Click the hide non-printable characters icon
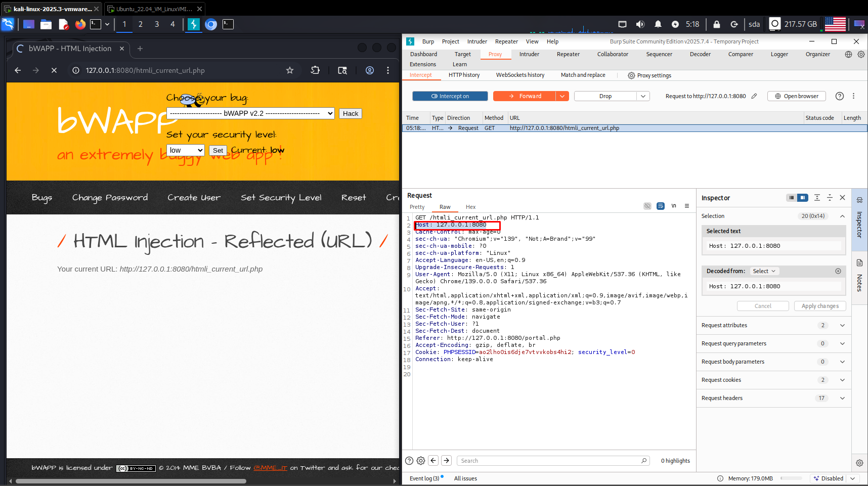 click(647, 206)
